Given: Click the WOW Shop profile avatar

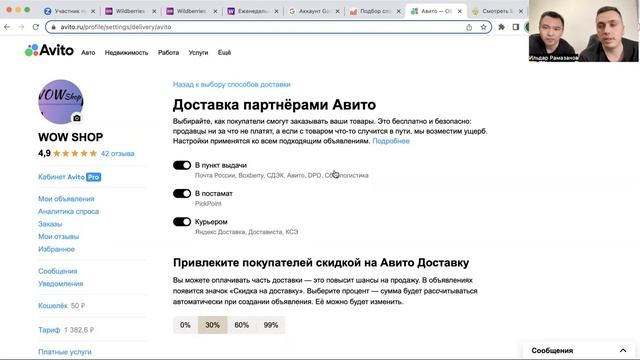Looking at the screenshot, I should click(x=61, y=102).
